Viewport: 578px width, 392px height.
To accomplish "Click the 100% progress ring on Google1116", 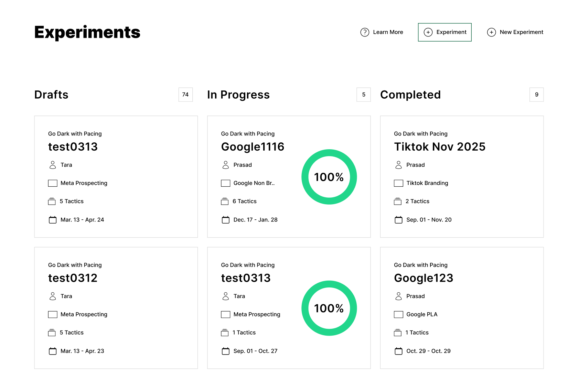I will [x=329, y=176].
